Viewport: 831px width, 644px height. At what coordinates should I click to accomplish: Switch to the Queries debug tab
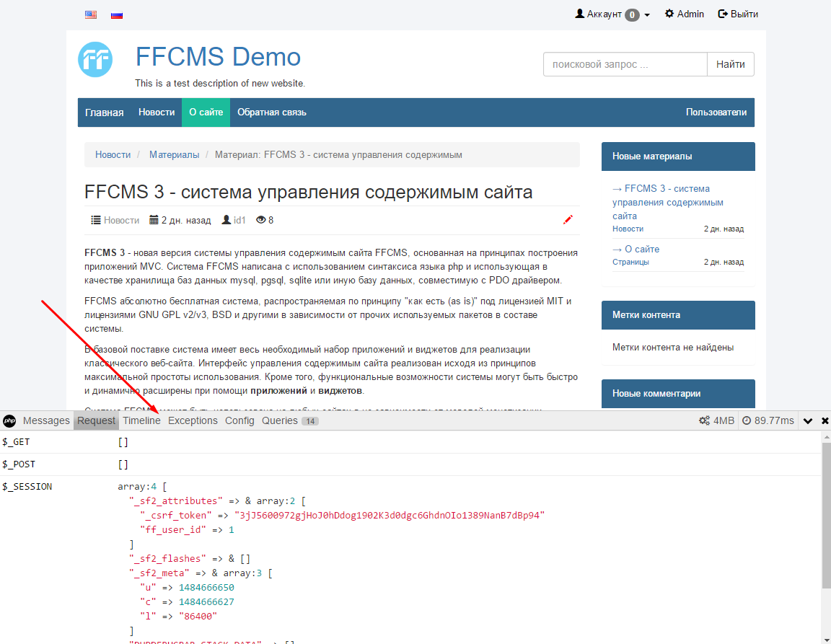click(x=290, y=421)
